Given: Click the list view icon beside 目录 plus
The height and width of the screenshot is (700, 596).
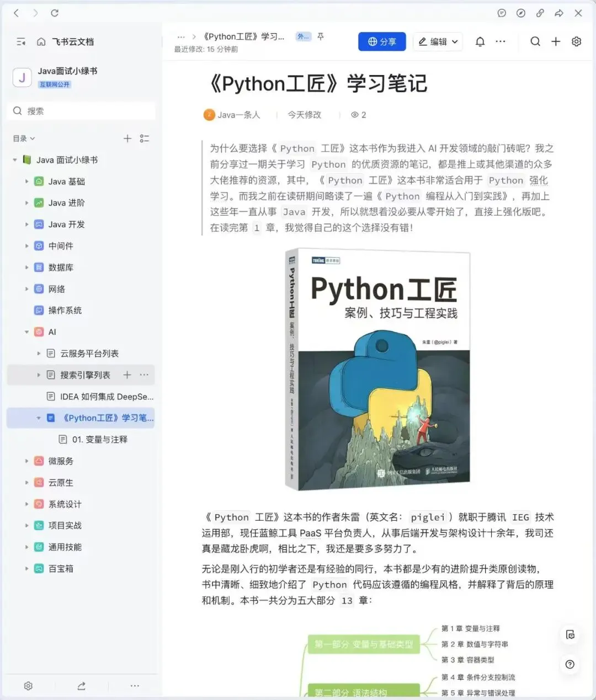Looking at the screenshot, I should click(145, 138).
